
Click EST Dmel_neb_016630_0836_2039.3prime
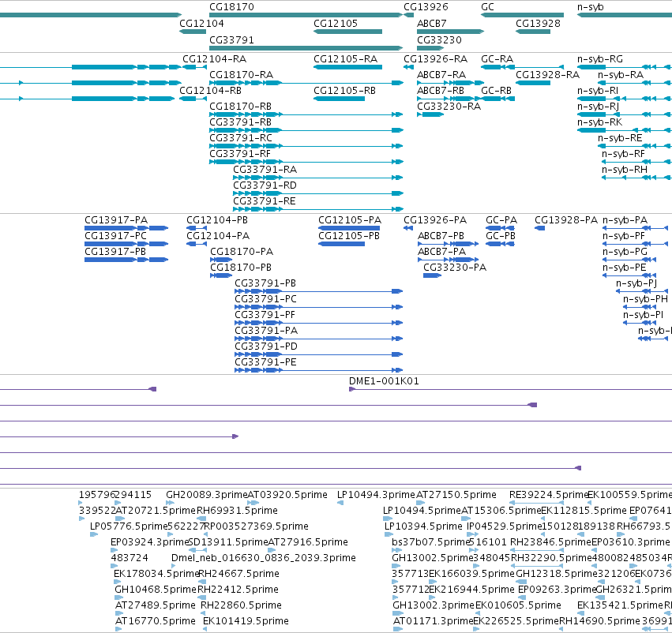(174, 566)
